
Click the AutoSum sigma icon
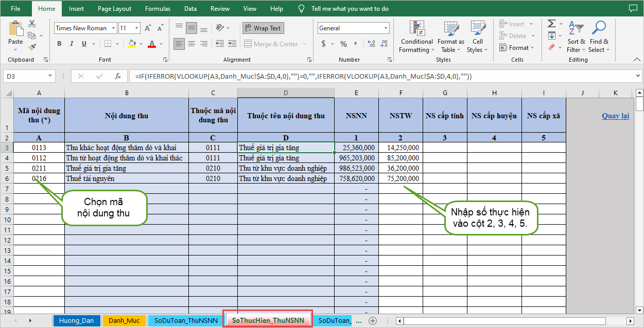click(551, 24)
